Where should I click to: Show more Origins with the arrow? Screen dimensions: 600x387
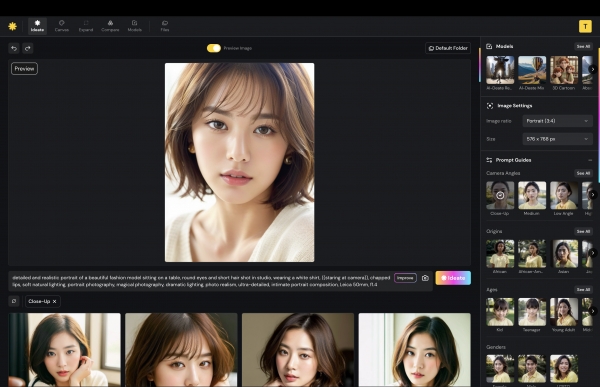click(x=593, y=253)
